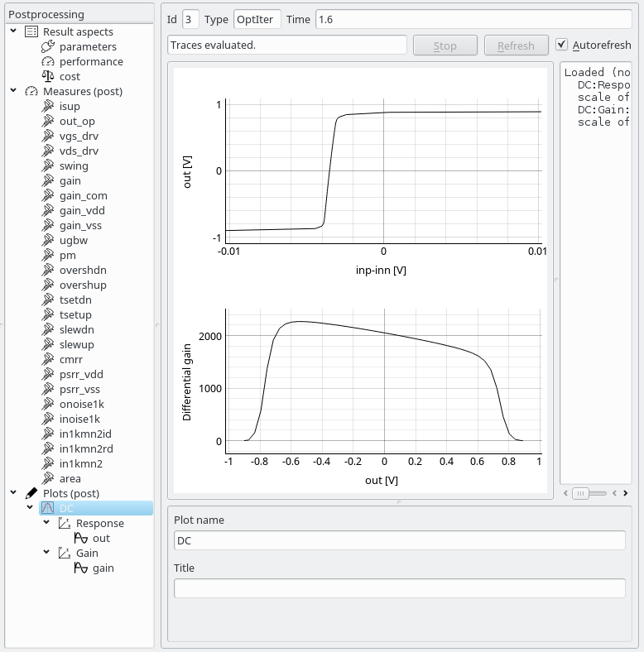Click the trace icon next to gain
Viewport: 644px width, 652px height.
(x=81, y=568)
